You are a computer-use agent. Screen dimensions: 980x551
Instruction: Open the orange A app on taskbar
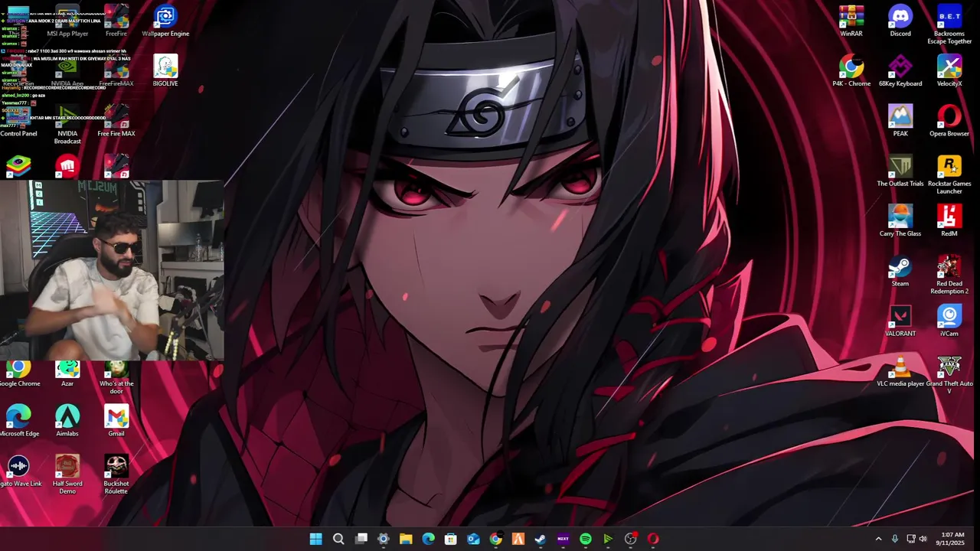pos(518,539)
